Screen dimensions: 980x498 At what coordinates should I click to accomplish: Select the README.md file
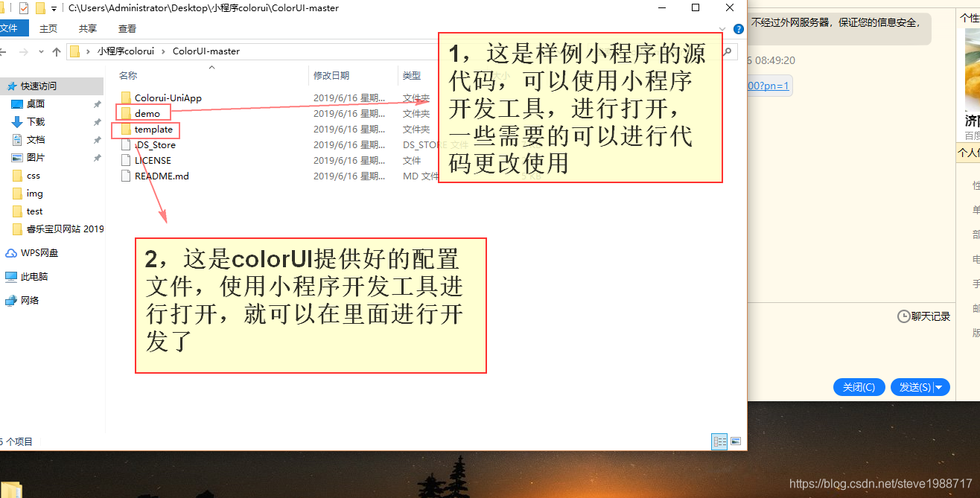(x=162, y=176)
